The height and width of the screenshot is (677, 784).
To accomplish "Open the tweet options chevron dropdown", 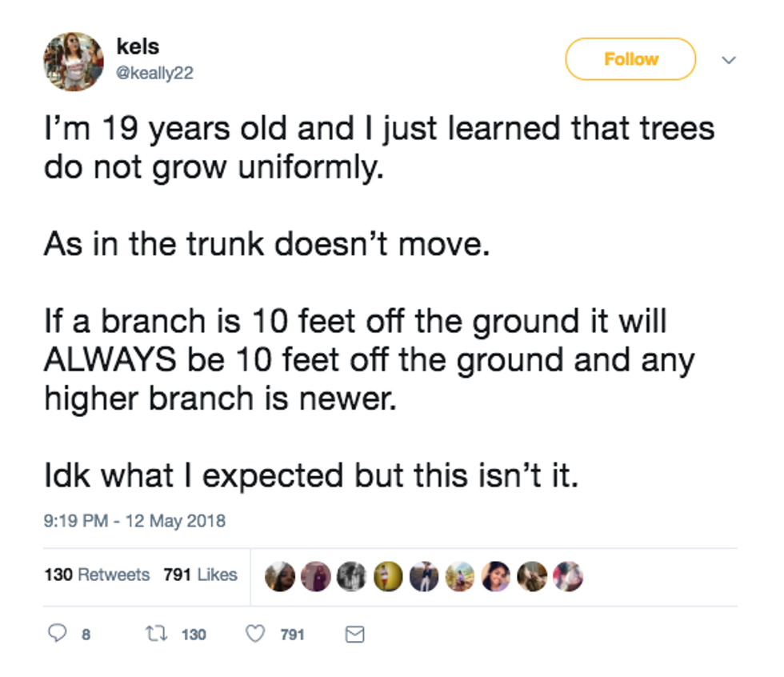I will [x=729, y=60].
